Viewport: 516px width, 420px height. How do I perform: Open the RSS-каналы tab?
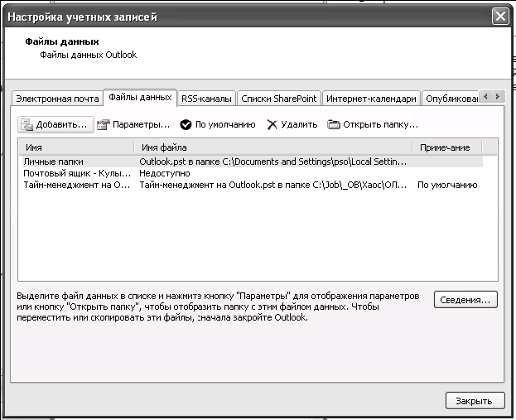(x=207, y=99)
